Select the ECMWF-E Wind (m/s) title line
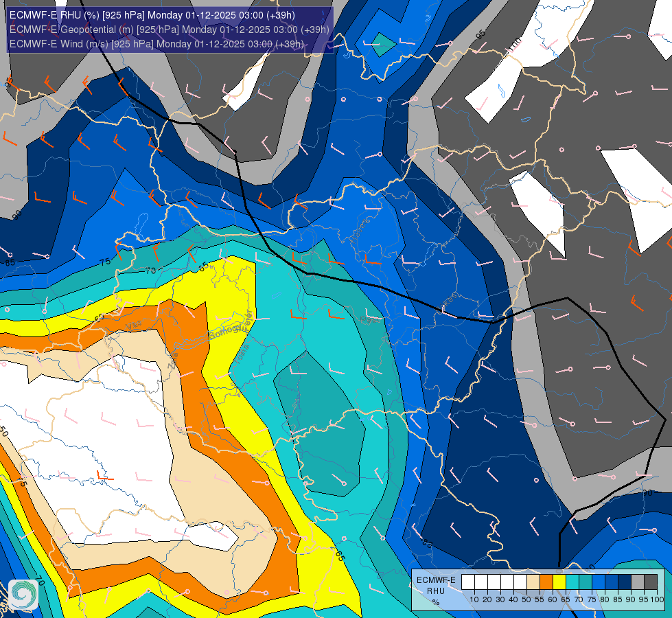 tap(157, 44)
